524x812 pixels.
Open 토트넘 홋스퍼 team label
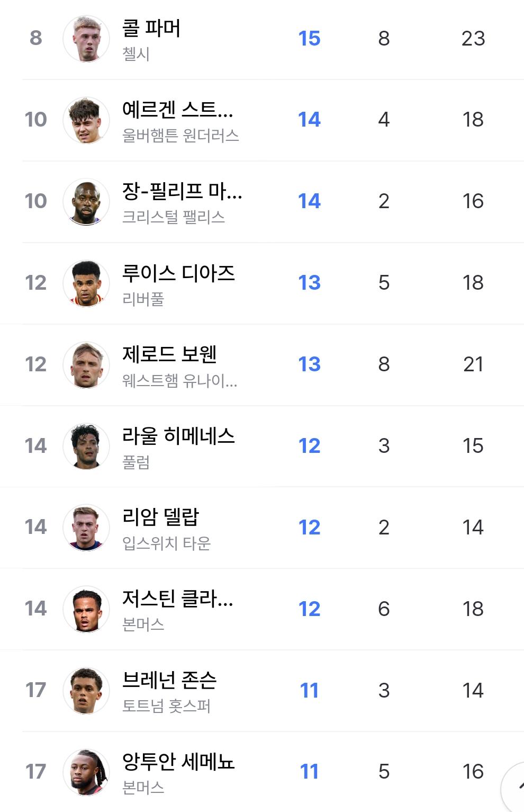point(166,706)
